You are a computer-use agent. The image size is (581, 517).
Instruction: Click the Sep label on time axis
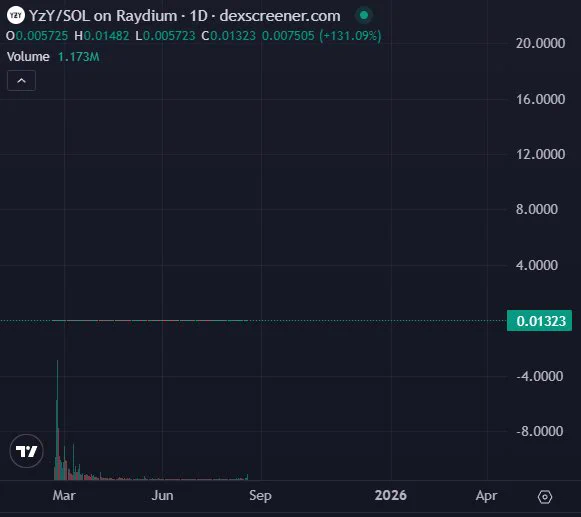point(260,496)
